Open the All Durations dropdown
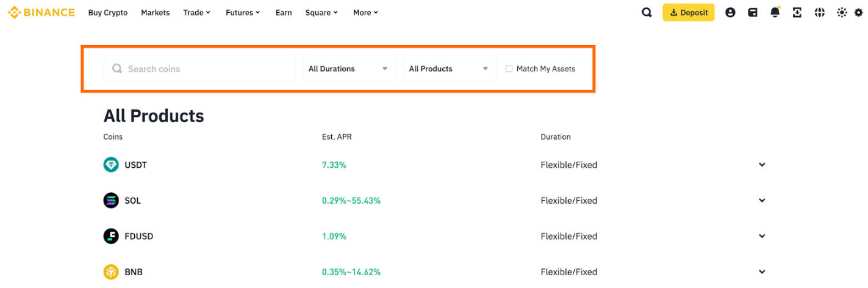Viewport: 868px width, 288px height. click(349, 69)
